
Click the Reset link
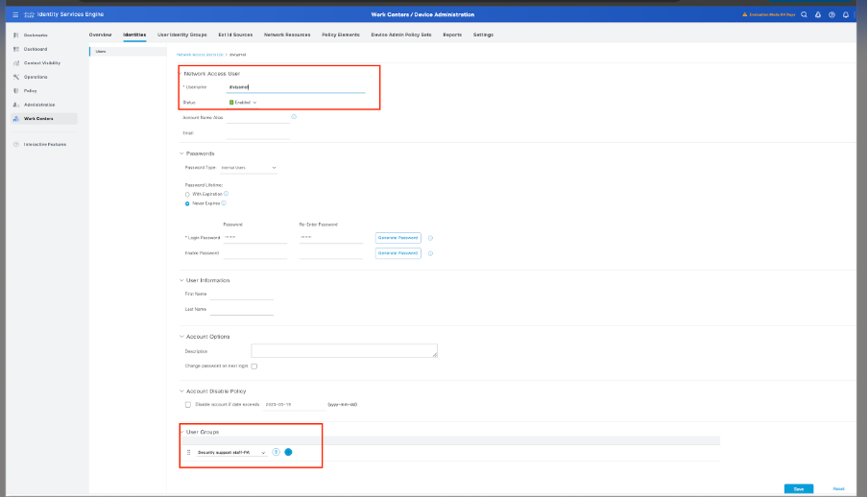click(x=838, y=488)
